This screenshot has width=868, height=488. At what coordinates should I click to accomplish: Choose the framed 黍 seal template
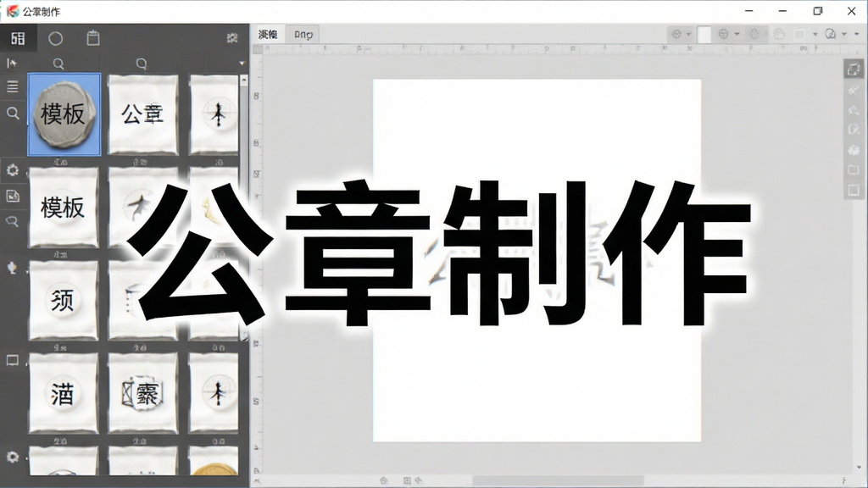click(142, 393)
